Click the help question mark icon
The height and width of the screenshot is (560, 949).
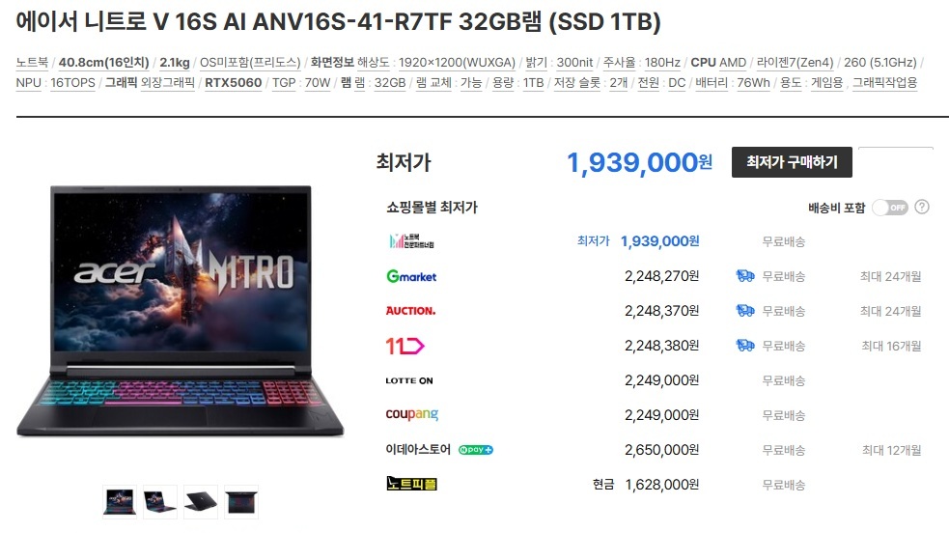(x=922, y=207)
